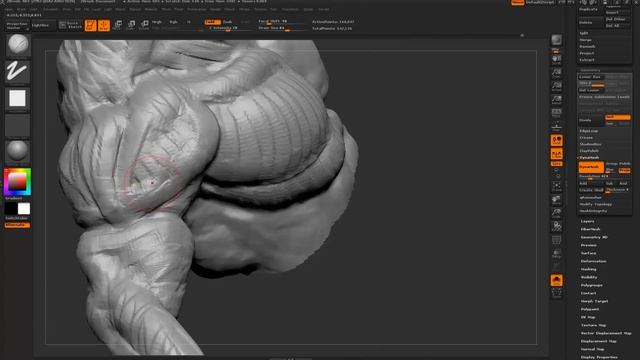Click the Zoom document icon
640x360 pixels.
click(557, 73)
